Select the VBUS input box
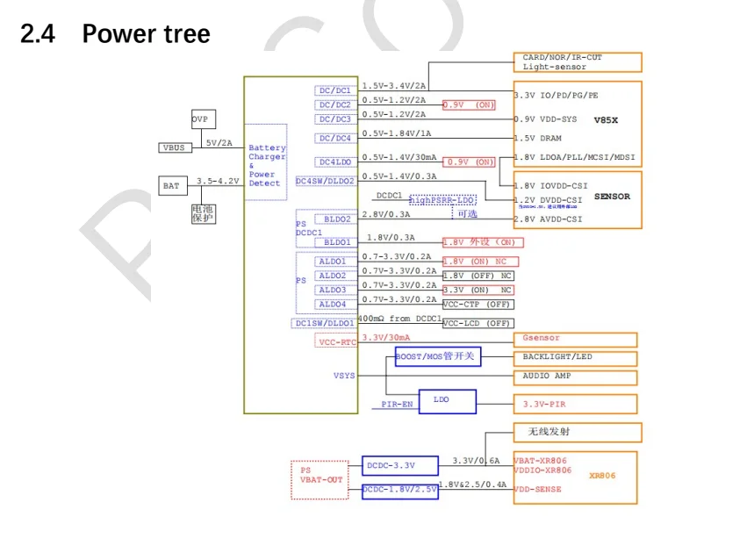The image size is (754, 560). [x=175, y=147]
